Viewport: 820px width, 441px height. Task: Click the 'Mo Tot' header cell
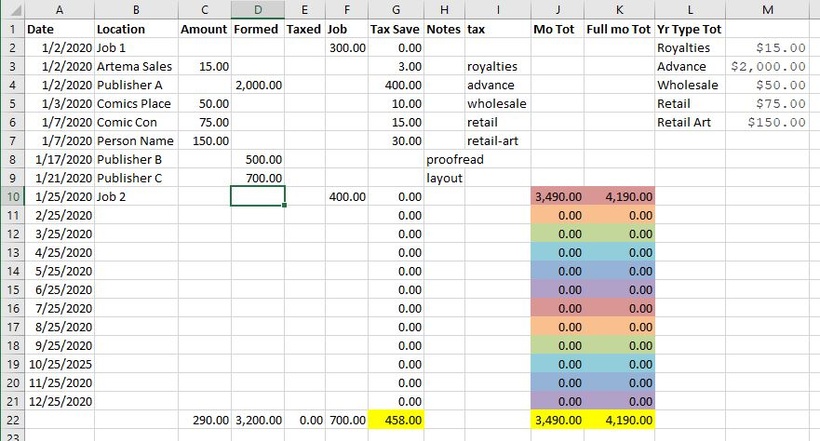[x=557, y=29]
